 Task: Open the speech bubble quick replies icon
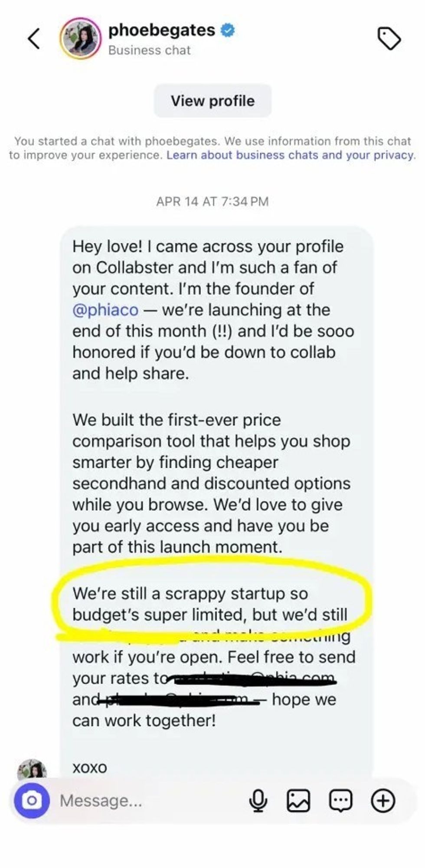[x=341, y=800]
